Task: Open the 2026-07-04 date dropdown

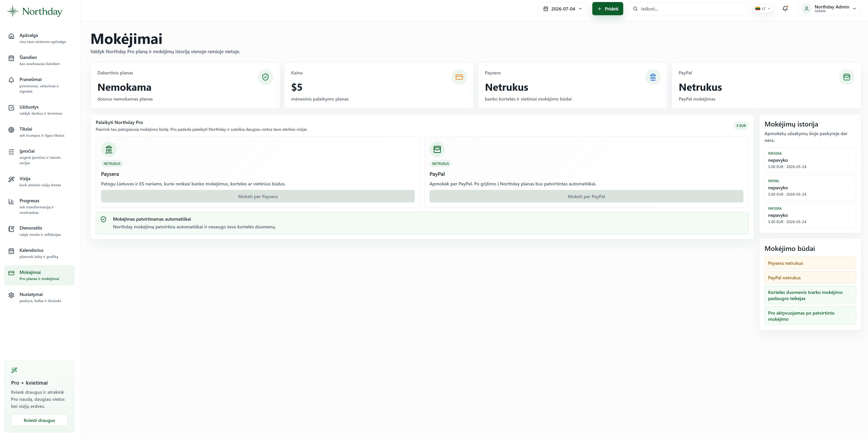Action: click(563, 9)
